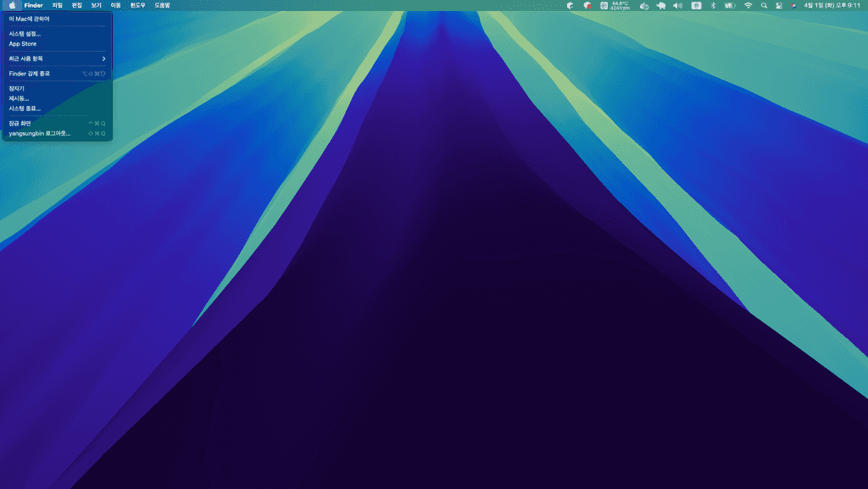The width and height of the screenshot is (868, 489).
Task: Click the date and time clock
Action: pos(832,6)
